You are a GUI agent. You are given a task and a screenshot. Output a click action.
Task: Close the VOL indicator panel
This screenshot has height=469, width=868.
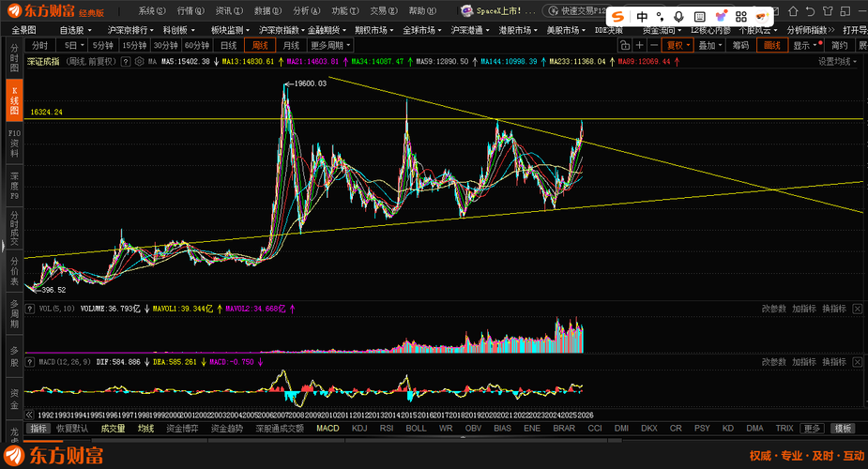click(x=857, y=309)
